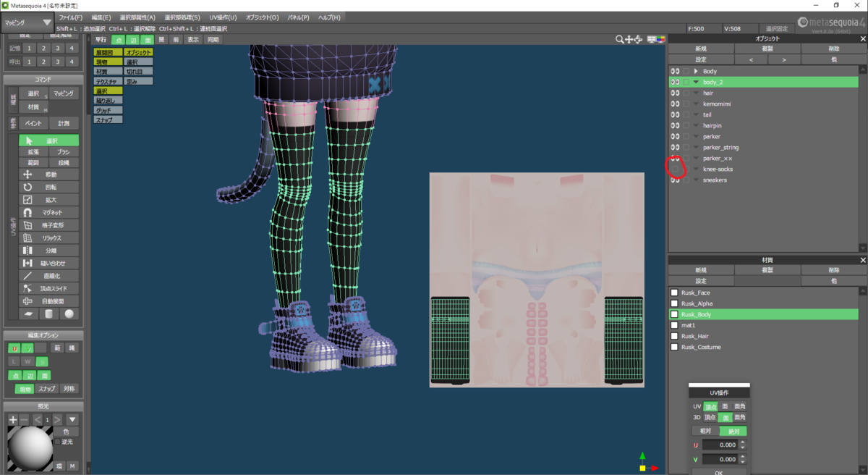The width and height of the screenshot is (868, 475).
Task: Click 削除 in the オブジェクト panel
Action: click(834, 49)
